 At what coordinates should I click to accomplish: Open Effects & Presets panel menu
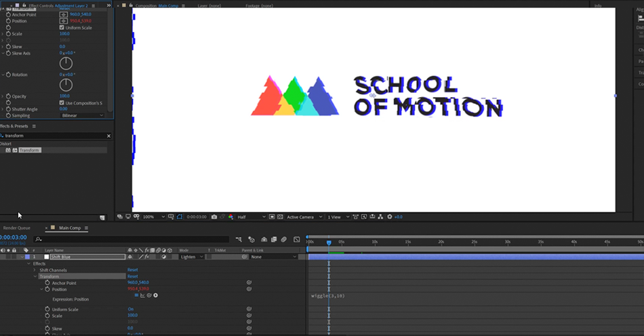34,126
